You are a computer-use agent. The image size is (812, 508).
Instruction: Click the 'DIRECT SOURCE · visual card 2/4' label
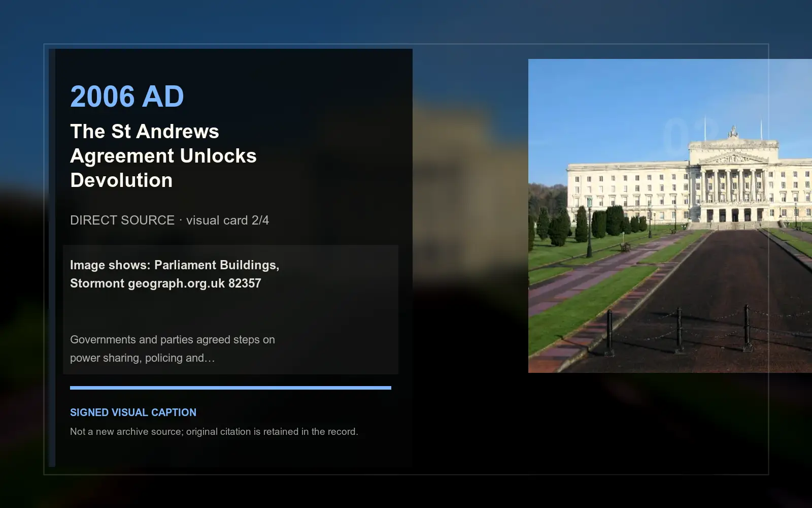(x=170, y=220)
